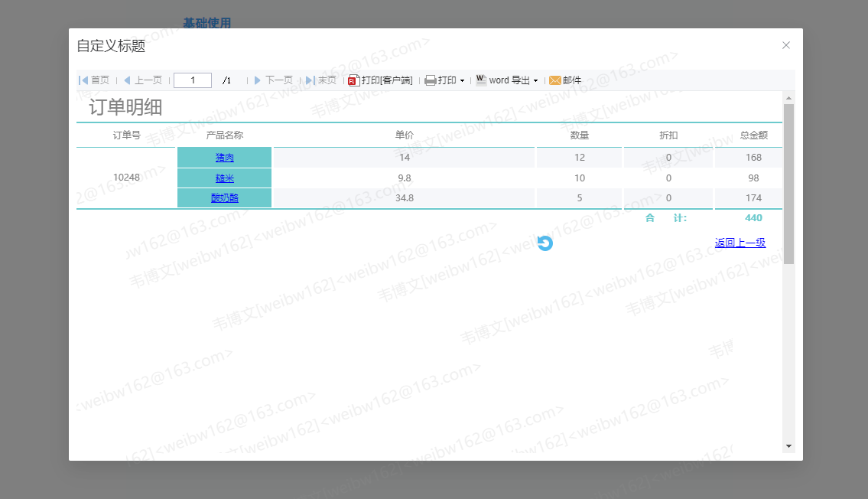Click the 数量 column header
The image size is (868, 499).
[x=580, y=135]
